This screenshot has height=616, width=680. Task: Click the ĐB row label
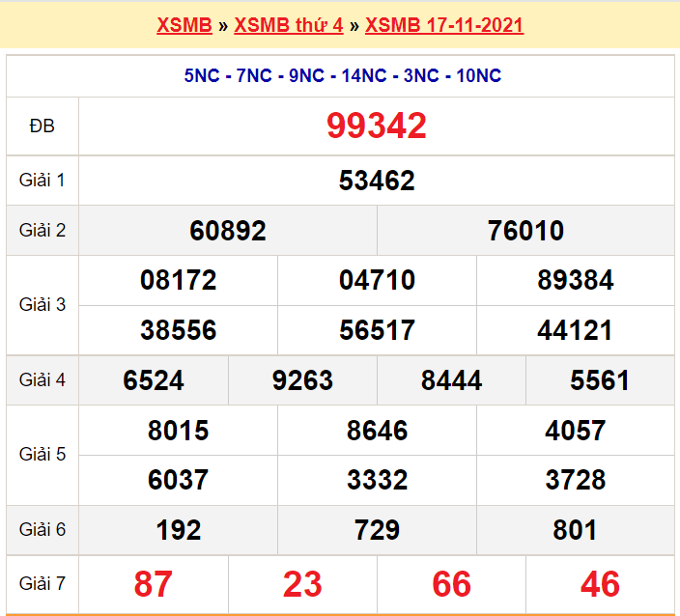[x=42, y=126]
